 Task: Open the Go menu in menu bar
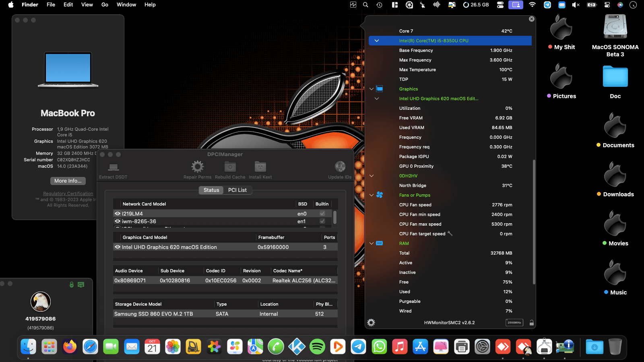[x=105, y=5]
